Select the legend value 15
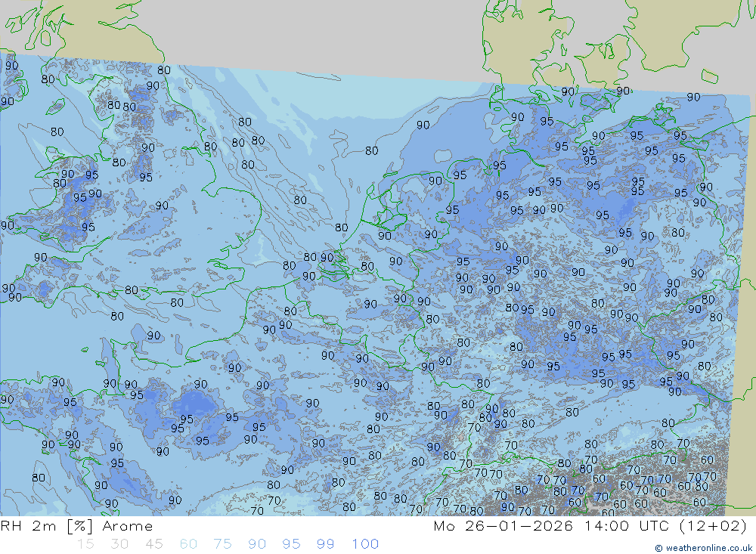 pyautogui.click(x=85, y=544)
